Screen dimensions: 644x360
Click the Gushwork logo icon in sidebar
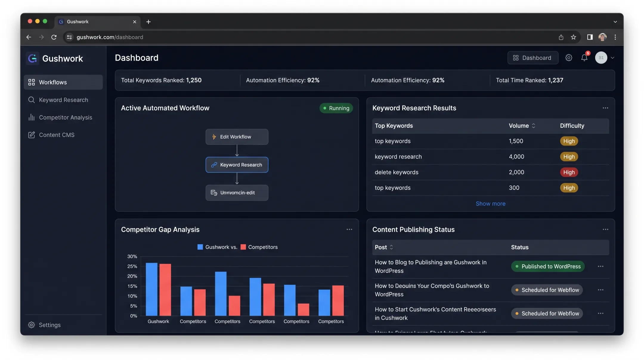(x=32, y=58)
